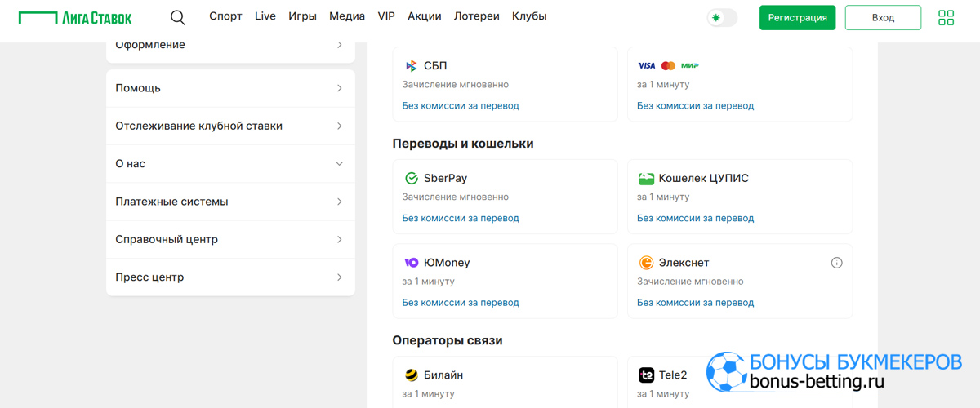
Task: Click the Операторы связи heading
Action: 448,340
